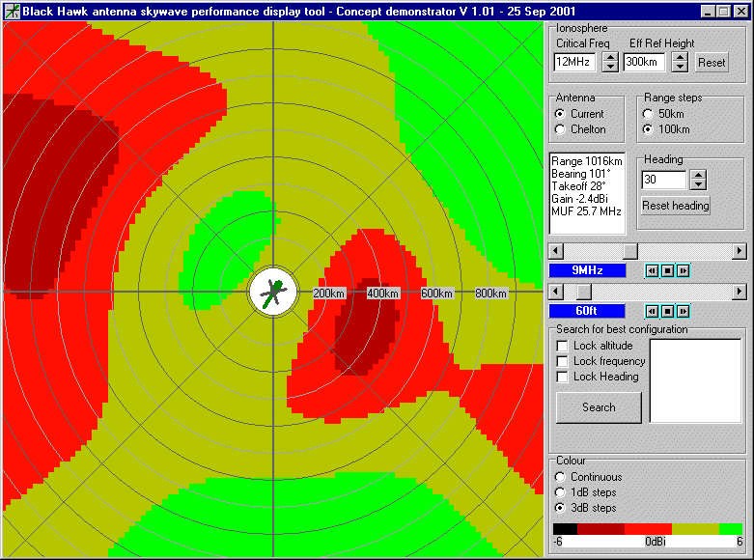The width and height of the screenshot is (754, 560).
Task: Click left arrow of the frequency scrollbar
Action: (556, 251)
